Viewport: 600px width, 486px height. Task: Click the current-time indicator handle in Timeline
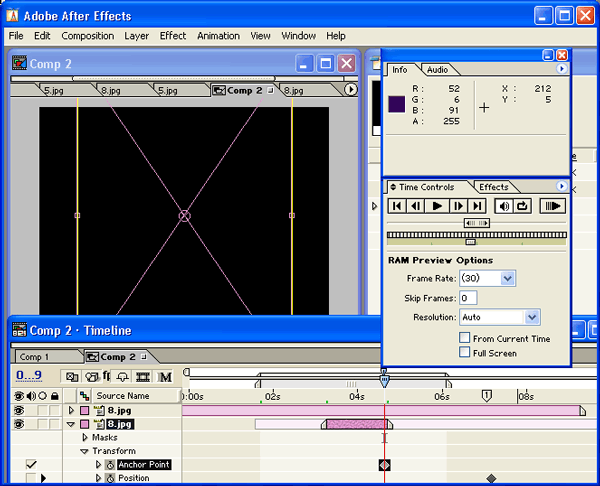(384, 380)
